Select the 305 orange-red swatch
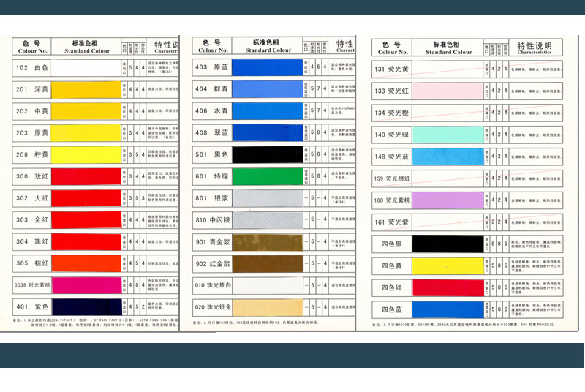Viewport: 585px width, 392px height. point(86,263)
